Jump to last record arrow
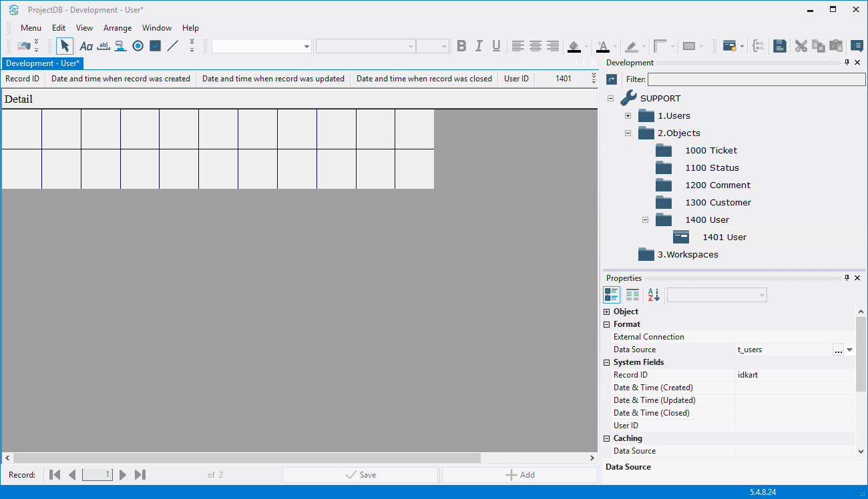868x499 pixels. tap(140, 475)
